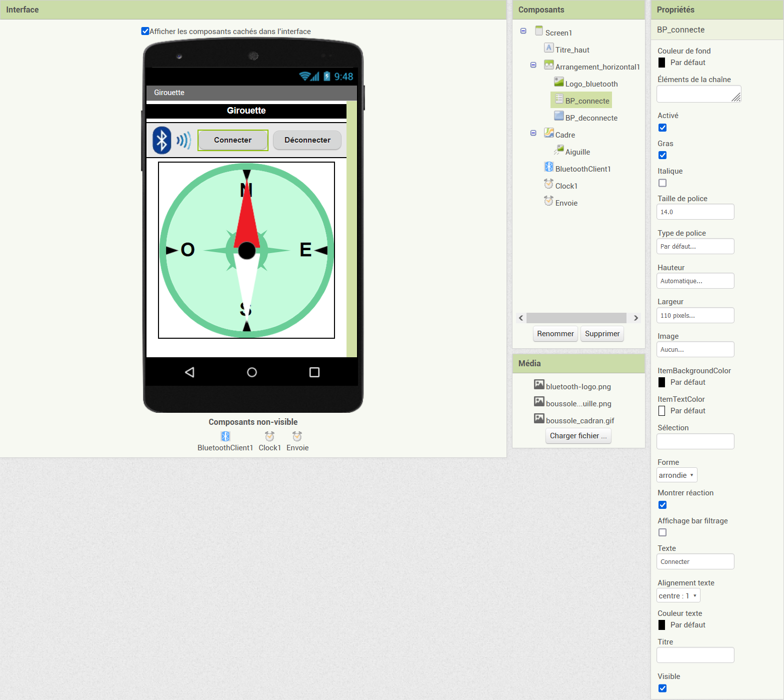This screenshot has height=700, width=784.
Task: Click the non-visible Envoie icon below phone
Action: [x=297, y=436]
